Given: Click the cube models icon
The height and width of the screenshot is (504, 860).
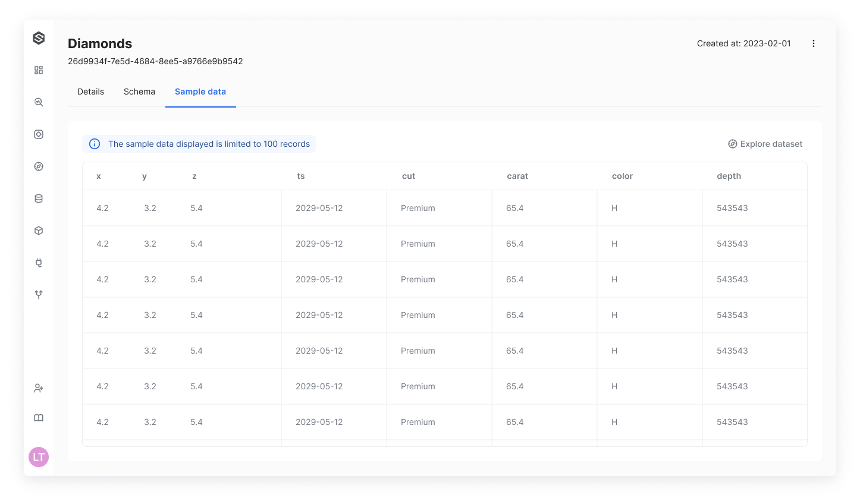Looking at the screenshot, I should point(39,231).
